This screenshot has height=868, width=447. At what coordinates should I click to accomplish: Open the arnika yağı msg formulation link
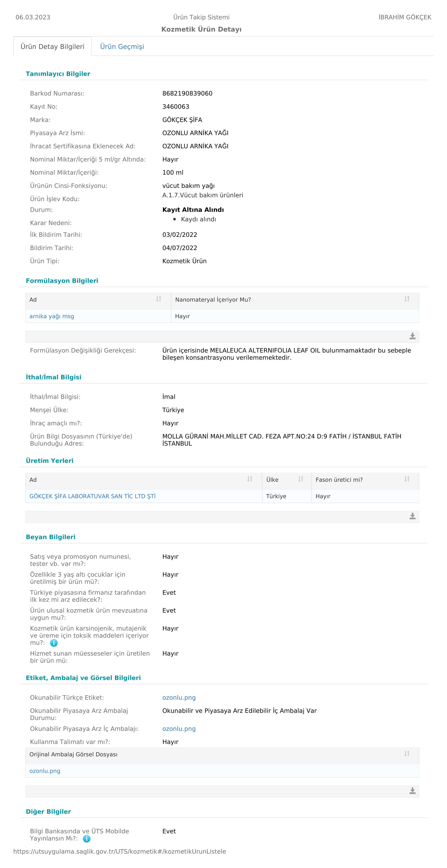[x=52, y=316]
